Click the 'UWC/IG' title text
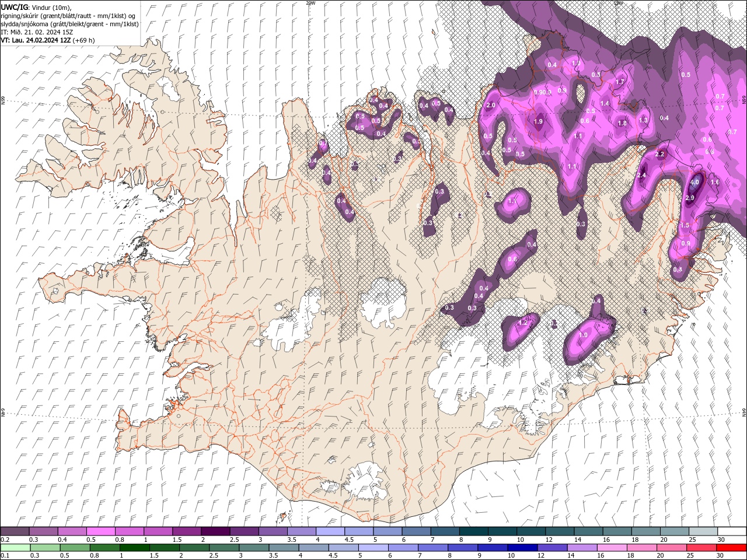This screenshot has height=560, width=747. point(14,7)
